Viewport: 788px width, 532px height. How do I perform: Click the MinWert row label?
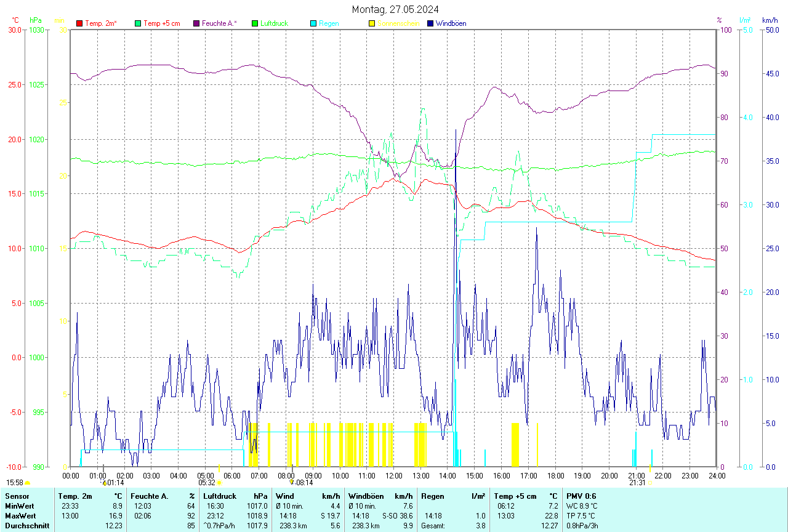[x=19, y=506]
